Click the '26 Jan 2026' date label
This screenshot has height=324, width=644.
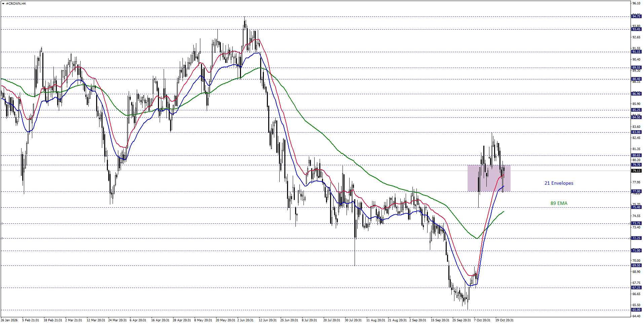tap(9, 320)
